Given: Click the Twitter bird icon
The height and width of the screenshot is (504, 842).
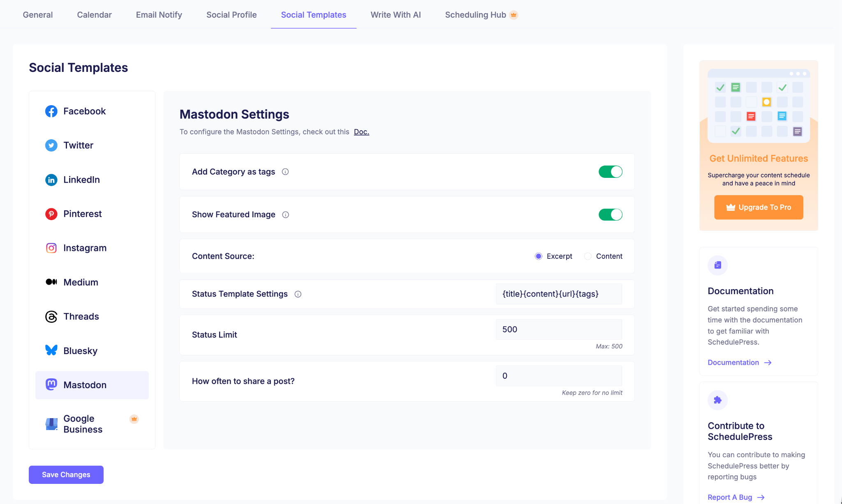Looking at the screenshot, I should 51,145.
